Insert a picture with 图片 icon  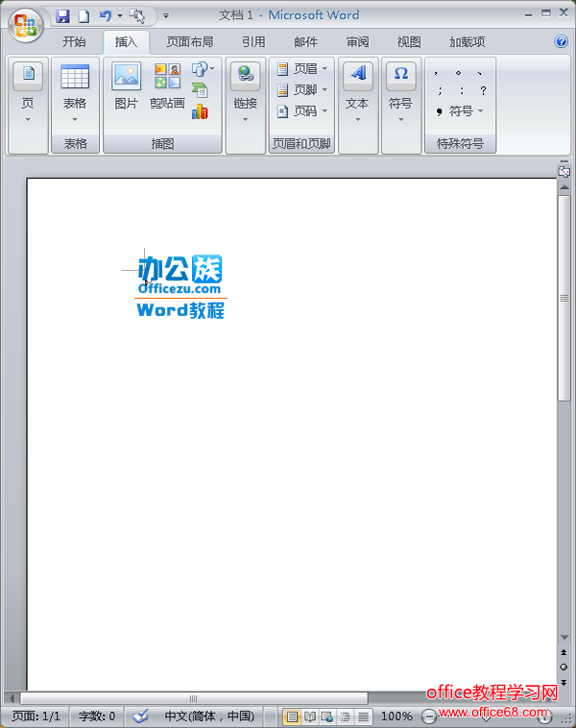pos(127,87)
